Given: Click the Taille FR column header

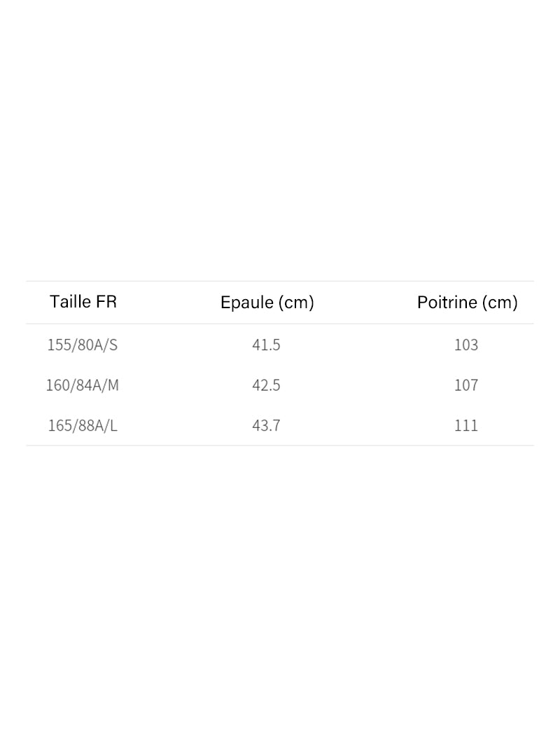Looking at the screenshot, I should [x=83, y=302].
